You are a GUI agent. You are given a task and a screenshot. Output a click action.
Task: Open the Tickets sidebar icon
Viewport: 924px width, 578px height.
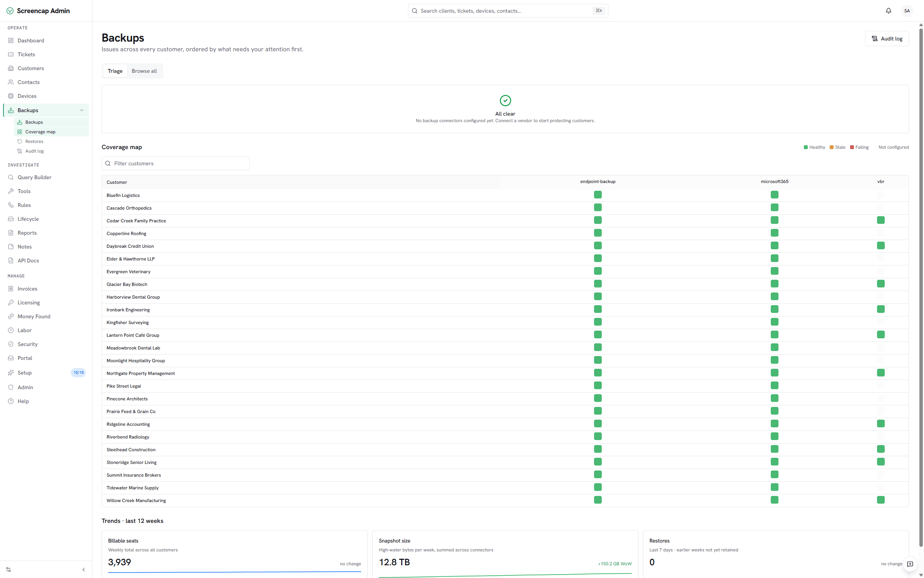(x=11, y=54)
